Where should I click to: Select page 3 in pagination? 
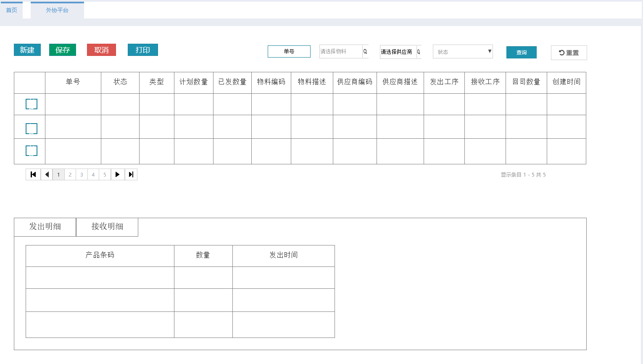(82, 174)
